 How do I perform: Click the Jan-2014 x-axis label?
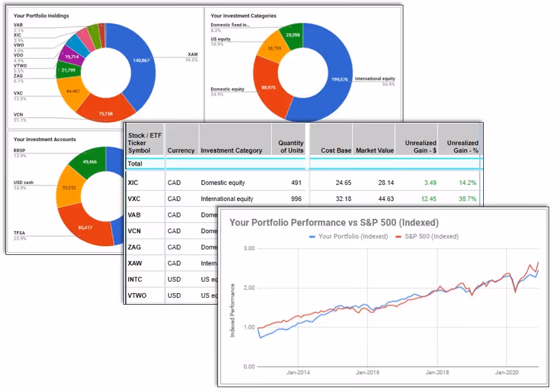coord(298,372)
